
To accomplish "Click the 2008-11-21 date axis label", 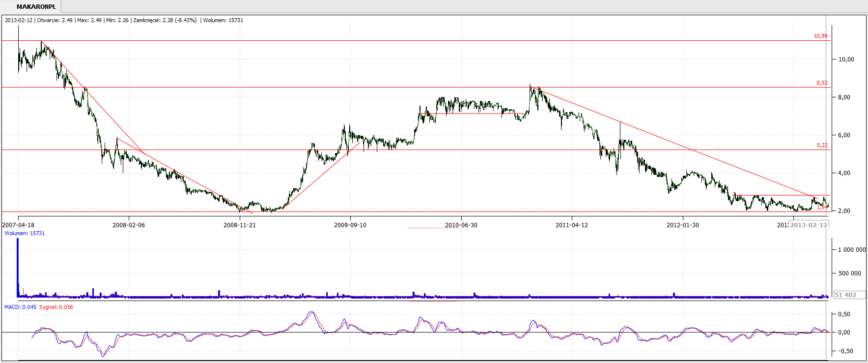I will tap(239, 225).
